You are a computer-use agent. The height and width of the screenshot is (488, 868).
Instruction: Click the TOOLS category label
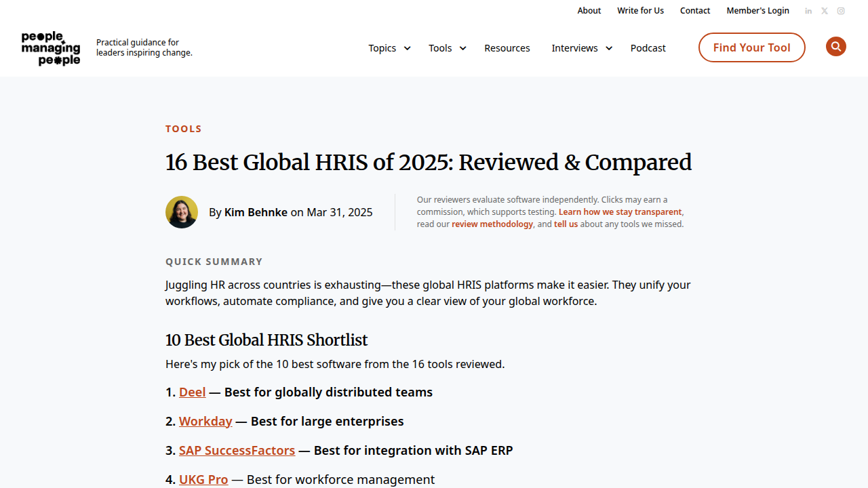[184, 129]
